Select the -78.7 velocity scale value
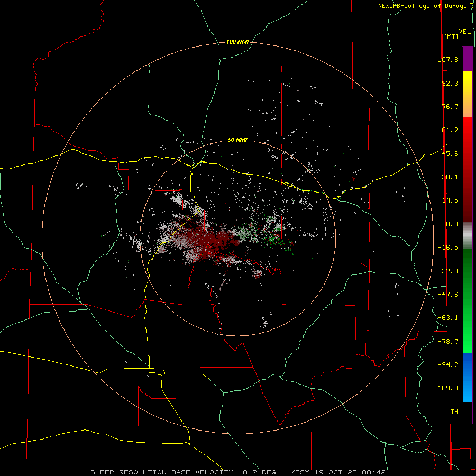The height and width of the screenshot is (476, 476). click(448, 342)
